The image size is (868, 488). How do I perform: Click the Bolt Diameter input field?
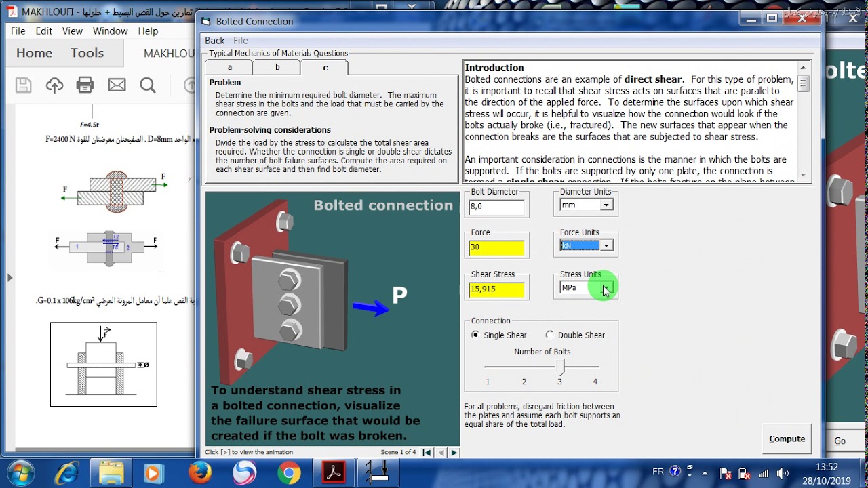point(496,207)
